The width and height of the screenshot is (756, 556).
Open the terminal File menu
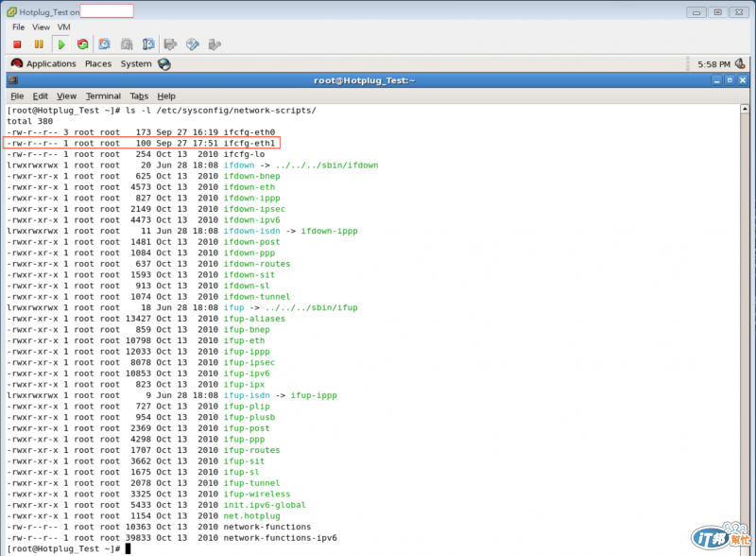(x=17, y=96)
